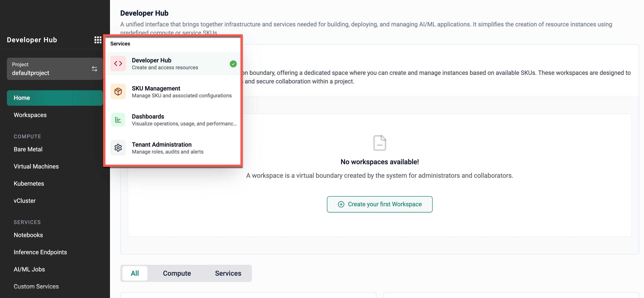Click the Tenant Administration gear icon
Viewport: 644px width, 298px height.
118,148
